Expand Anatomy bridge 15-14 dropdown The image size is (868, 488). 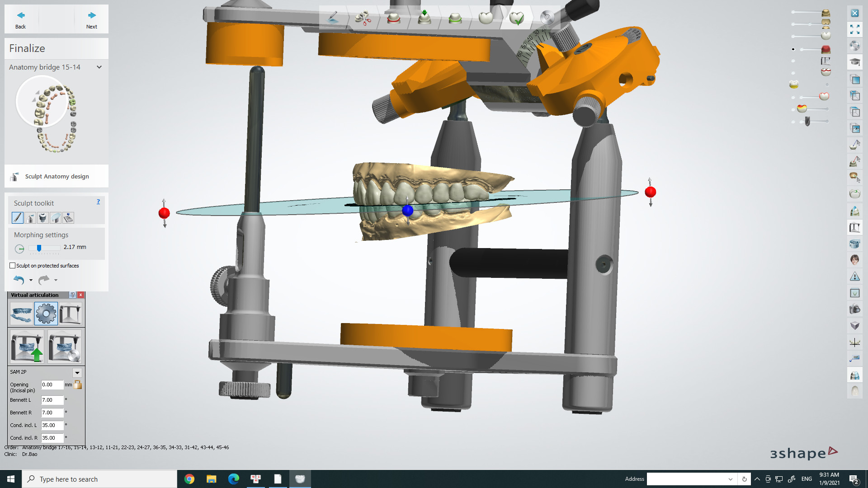point(99,67)
